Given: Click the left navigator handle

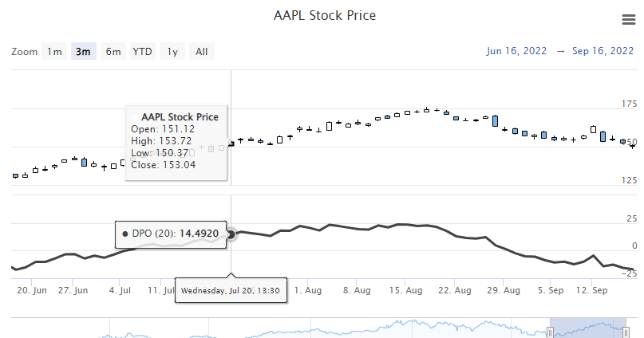Looking at the screenshot, I should 550,330.
